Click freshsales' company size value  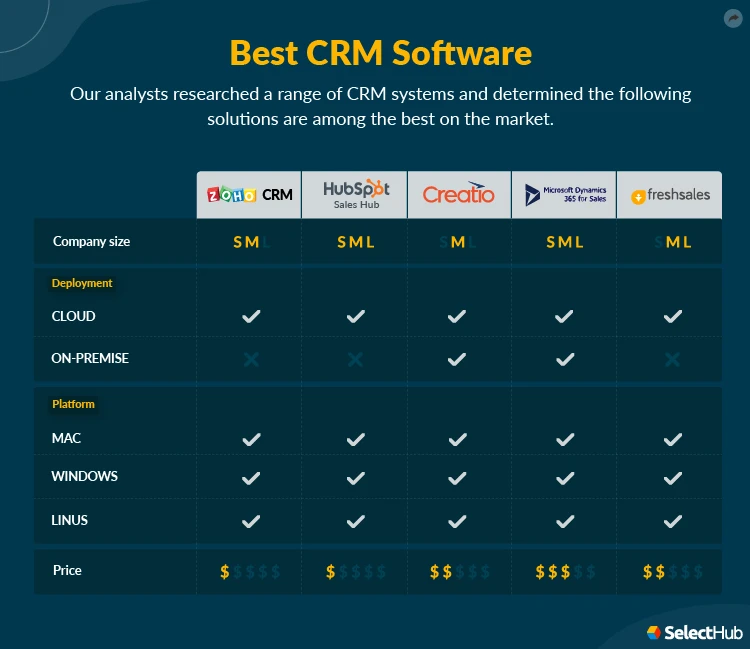point(673,242)
